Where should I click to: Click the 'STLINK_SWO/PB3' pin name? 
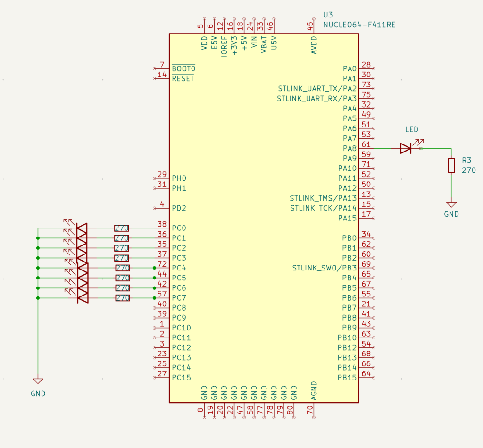[325, 268]
